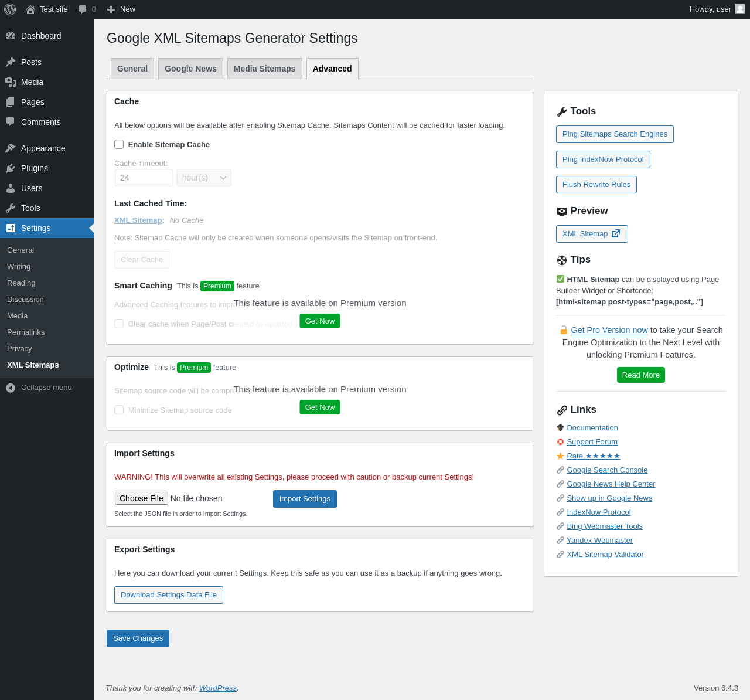Click the plus icon beside New
Screen dimensions: 750x700
tap(111, 9)
